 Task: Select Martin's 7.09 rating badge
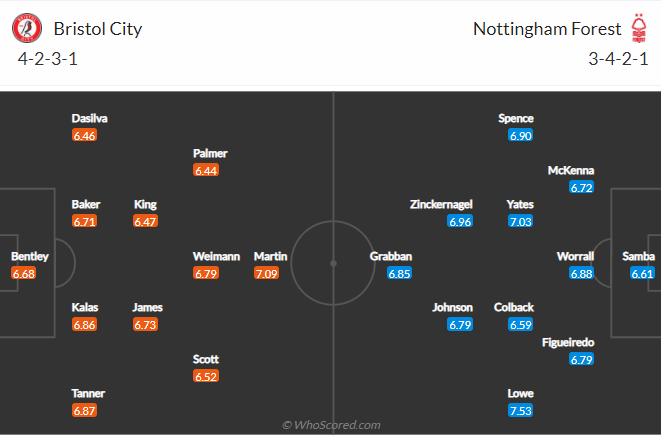[266, 274]
